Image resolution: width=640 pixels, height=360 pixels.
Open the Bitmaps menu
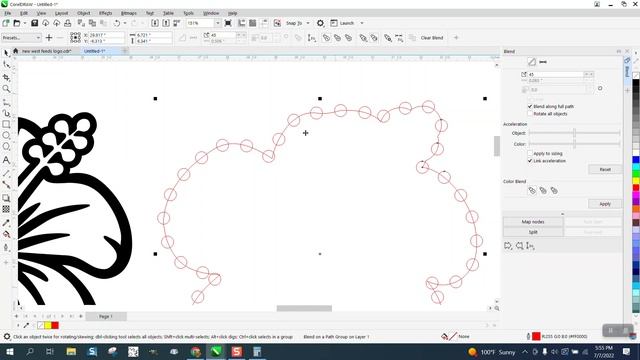tap(129, 13)
